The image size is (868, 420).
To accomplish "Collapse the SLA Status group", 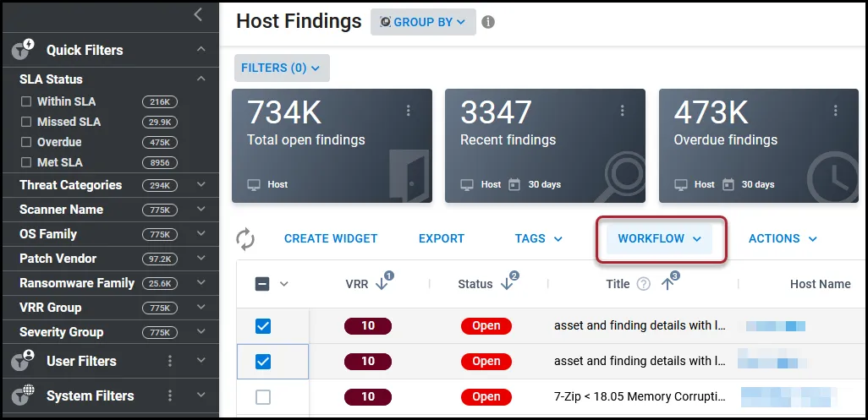I will click(201, 79).
